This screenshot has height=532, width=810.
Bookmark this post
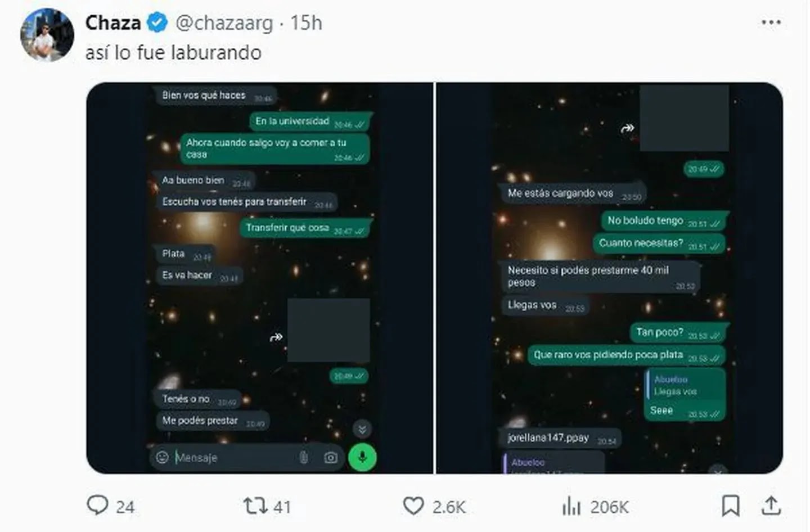730,506
